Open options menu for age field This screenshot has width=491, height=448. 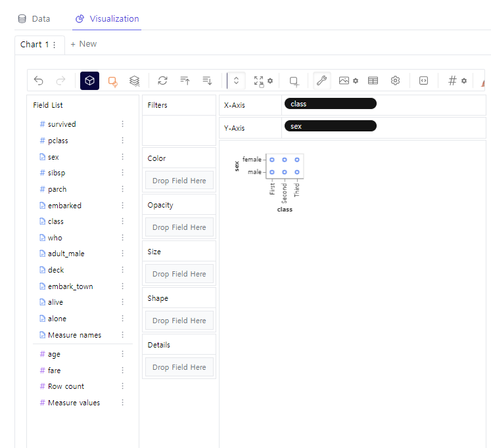tap(123, 353)
